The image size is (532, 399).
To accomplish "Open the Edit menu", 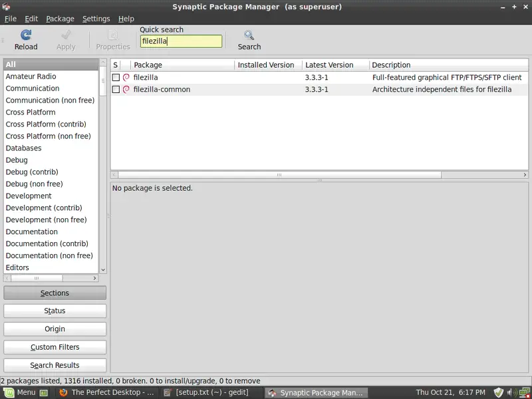I will (31, 19).
